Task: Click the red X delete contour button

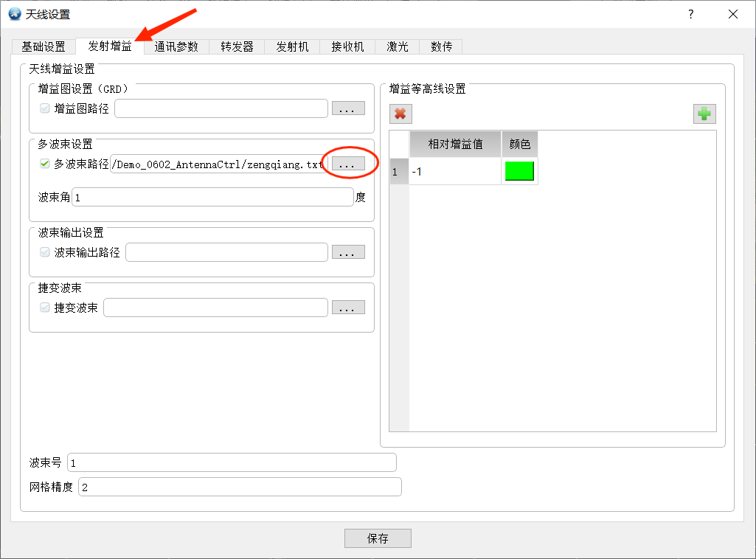Action: point(400,114)
